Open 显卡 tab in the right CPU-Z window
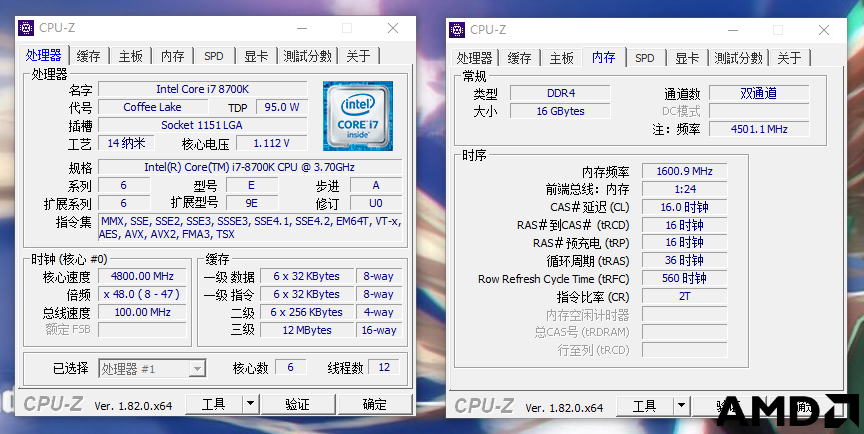This screenshot has width=864, height=434. click(687, 58)
